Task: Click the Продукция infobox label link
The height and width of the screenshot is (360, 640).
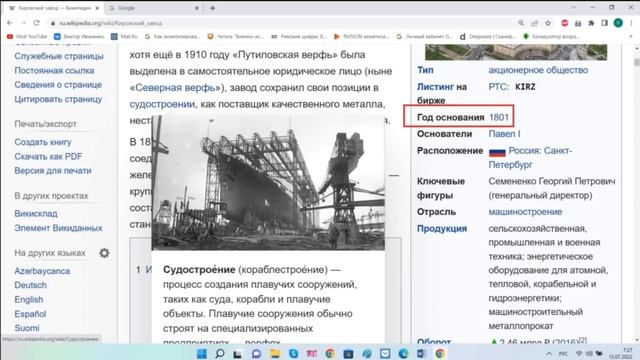Action: [442, 229]
